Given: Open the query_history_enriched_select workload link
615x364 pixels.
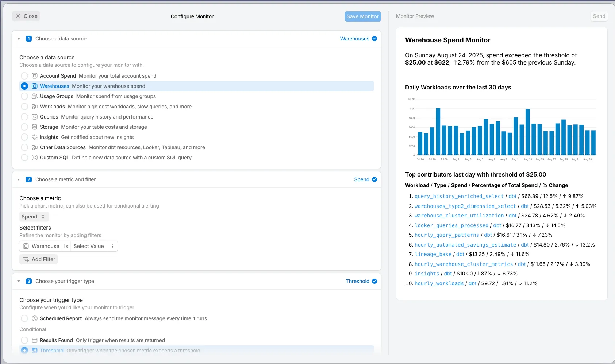Looking at the screenshot, I should (459, 196).
